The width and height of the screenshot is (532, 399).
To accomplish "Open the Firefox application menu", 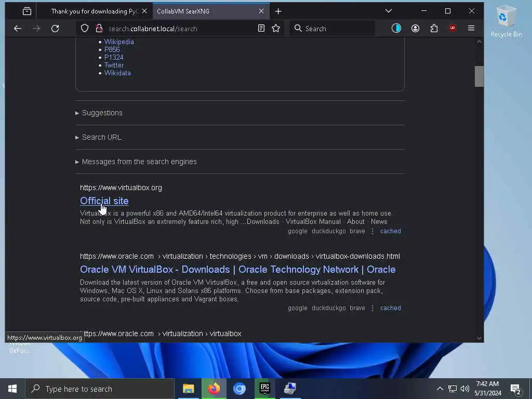I will (x=471, y=28).
